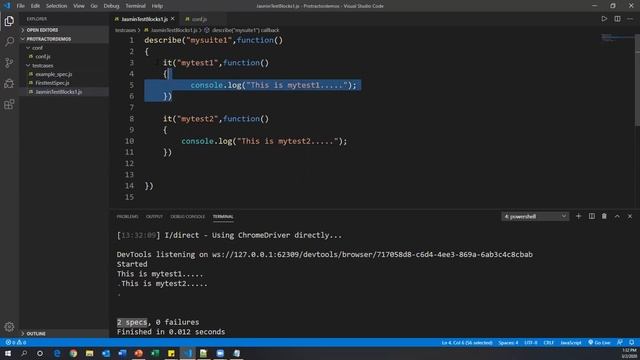This screenshot has height=360, width=640.
Task: Open the Windows Start menu
Action: (8, 353)
